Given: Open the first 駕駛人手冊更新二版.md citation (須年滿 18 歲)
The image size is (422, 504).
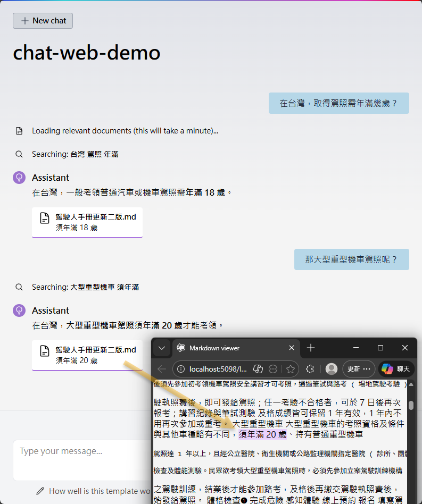Looking at the screenshot, I should [x=87, y=222].
